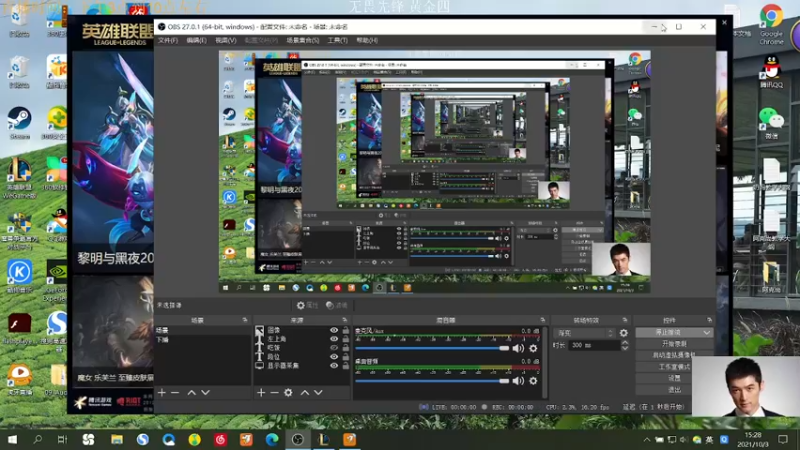The width and height of the screenshot is (800, 450).
Task: Pop out the 混音器 dock panel
Action: click(542, 320)
